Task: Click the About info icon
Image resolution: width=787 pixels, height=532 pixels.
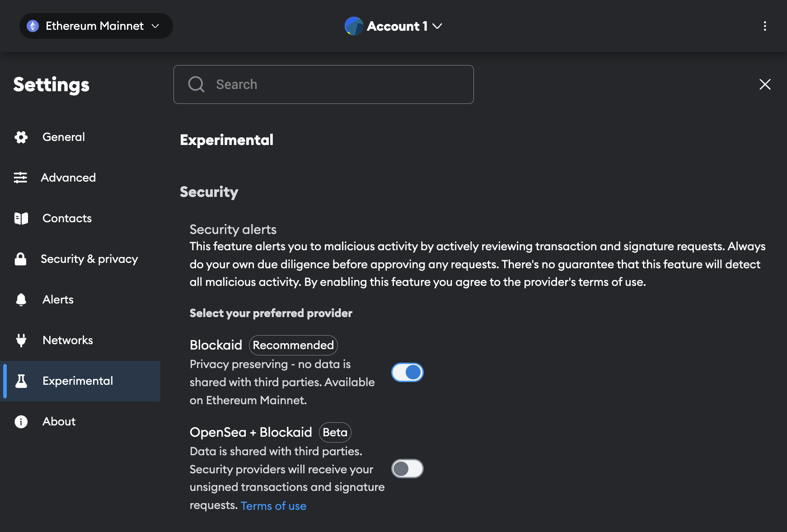Action: [21, 422]
